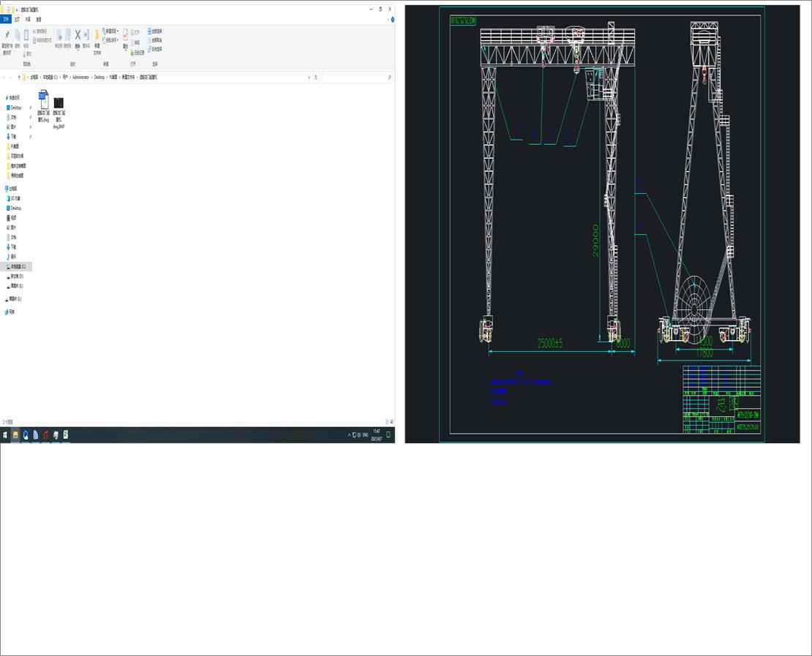Viewport: 812px width, 656px height.
Task: Select Network in the navigation pane
Action: tap(10, 312)
